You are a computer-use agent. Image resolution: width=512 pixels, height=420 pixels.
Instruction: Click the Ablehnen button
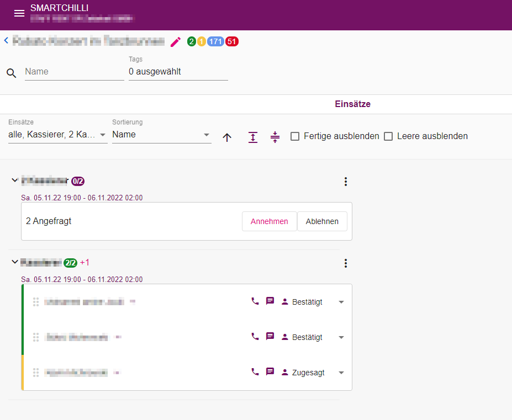pos(322,221)
